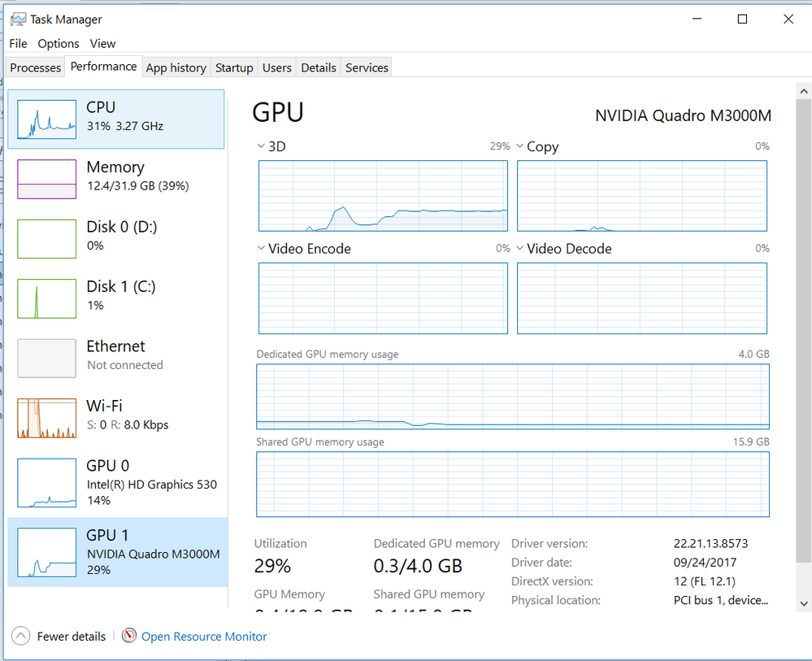Click the Task Manager app icon in title bar
The width and height of the screenshot is (812, 661).
18,20
